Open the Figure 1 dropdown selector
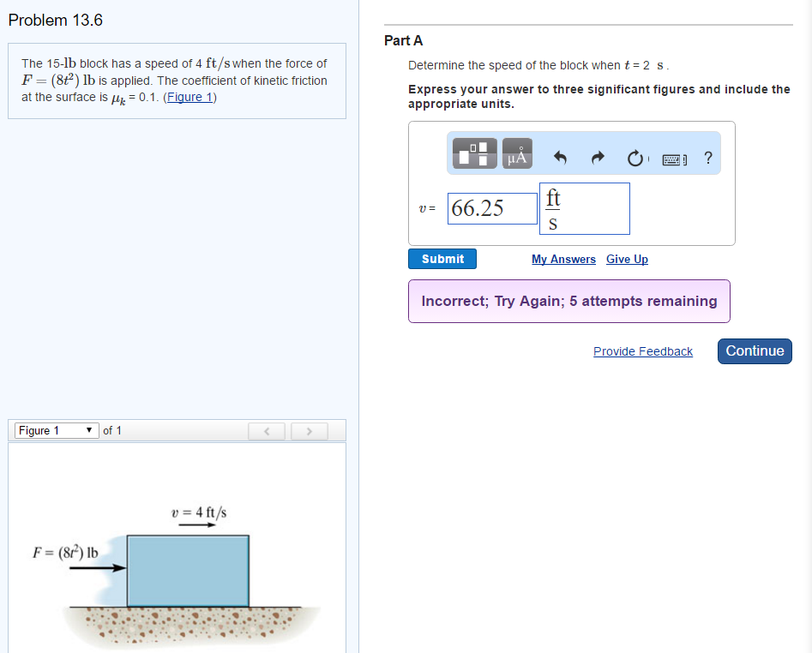This screenshot has width=812, height=653. point(56,430)
